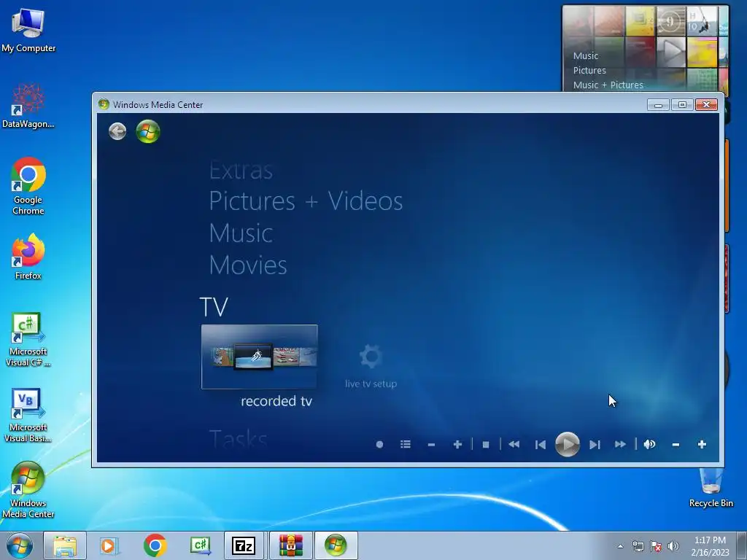Screen dimensions: 747x560
Task: Skip to next track button
Action: [594, 444]
